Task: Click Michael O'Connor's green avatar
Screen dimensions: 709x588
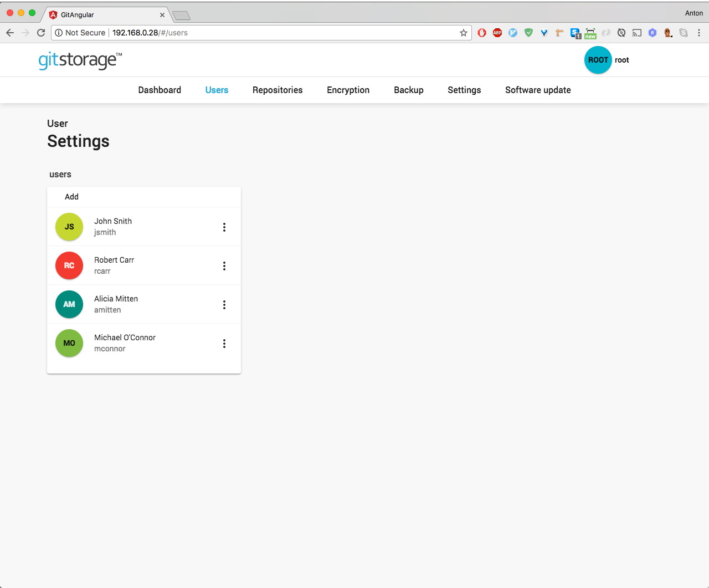Action: (x=69, y=343)
